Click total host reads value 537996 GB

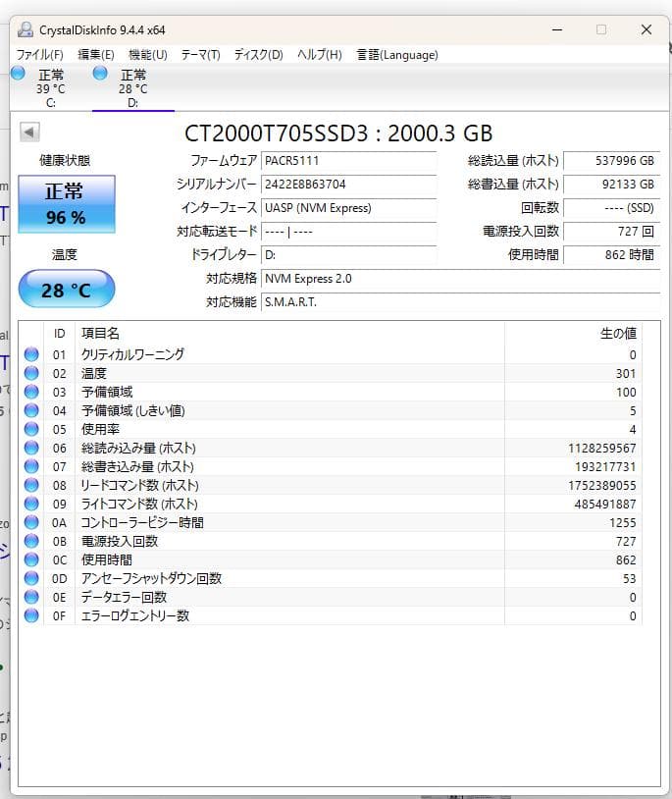tap(612, 161)
